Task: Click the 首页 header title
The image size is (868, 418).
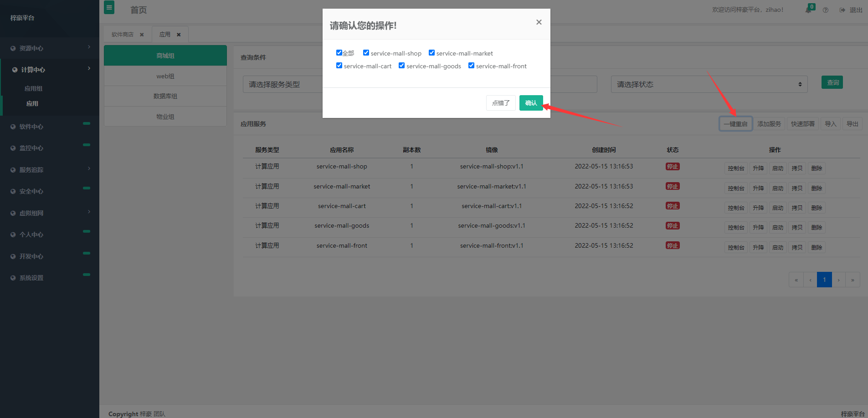Action: coord(139,10)
